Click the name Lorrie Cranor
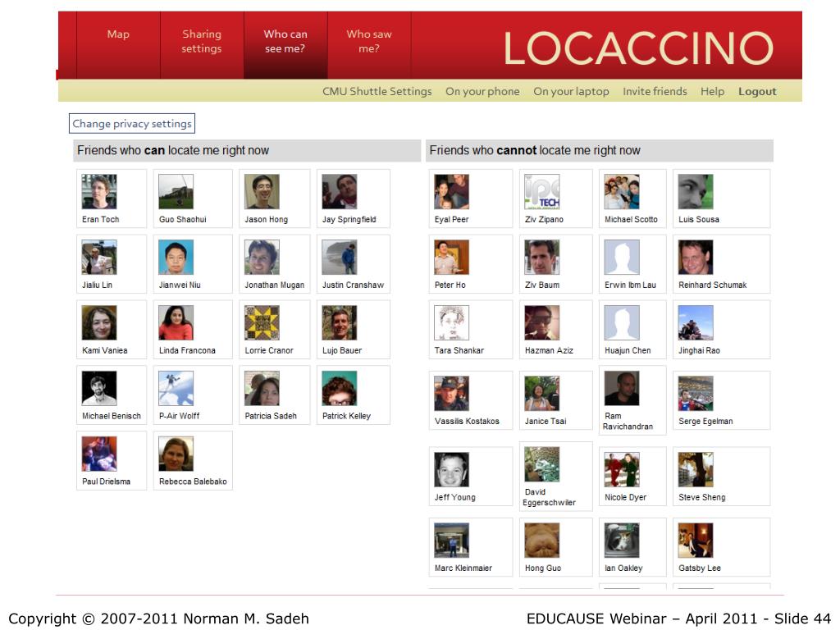 click(269, 350)
